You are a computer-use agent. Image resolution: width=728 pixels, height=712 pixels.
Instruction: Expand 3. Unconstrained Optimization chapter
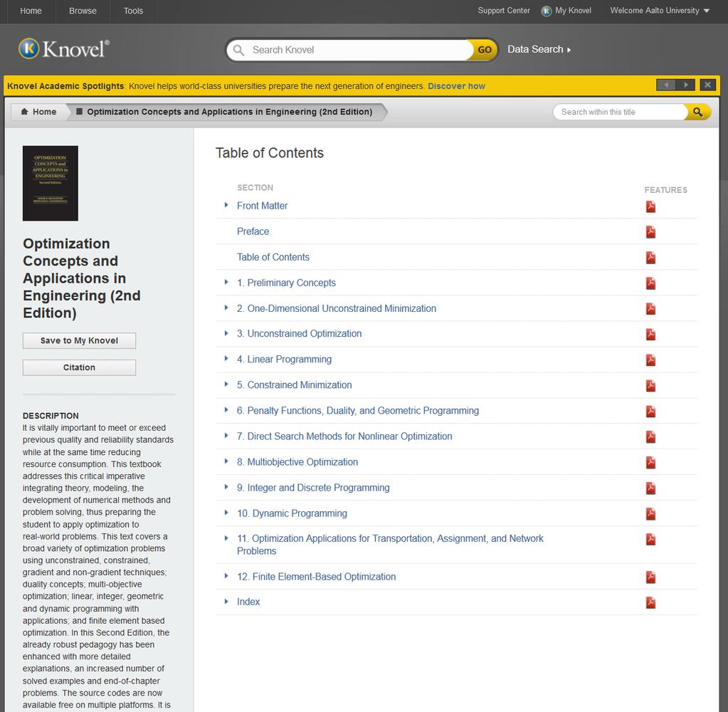226,333
